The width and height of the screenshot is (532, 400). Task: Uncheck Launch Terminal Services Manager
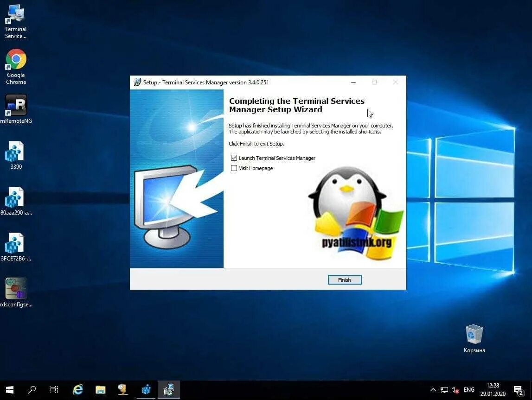234,158
